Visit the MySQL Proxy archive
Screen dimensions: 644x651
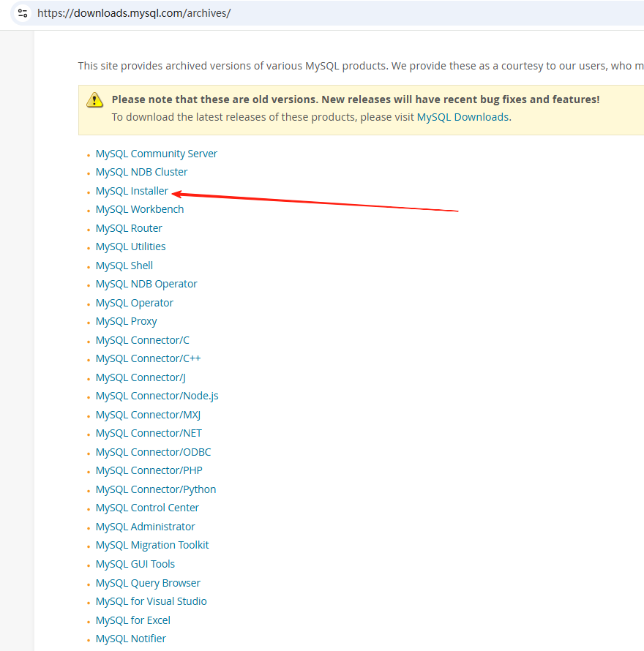[127, 321]
